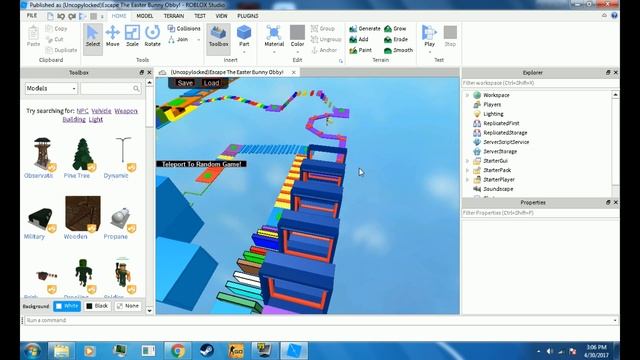Image resolution: width=640 pixels, height=360 pixels.
Task: Set Toolbox background to Black
Action: pos(97,306)
